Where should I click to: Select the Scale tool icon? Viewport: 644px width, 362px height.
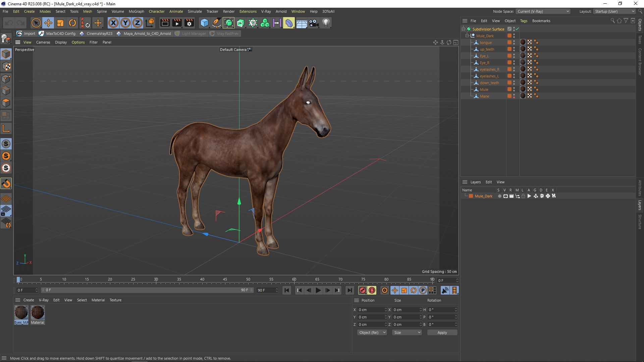[x=60, y=22]
